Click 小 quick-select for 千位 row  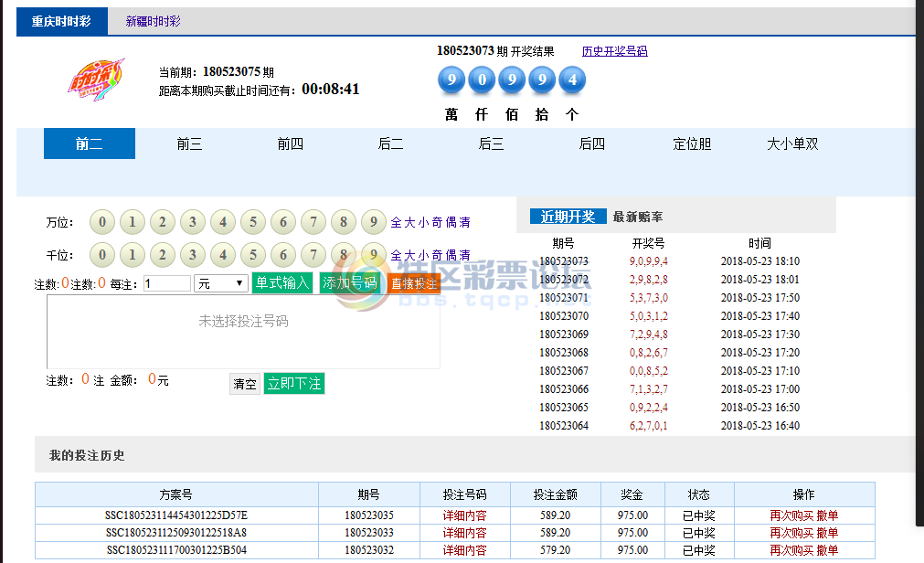pos(424,255)
